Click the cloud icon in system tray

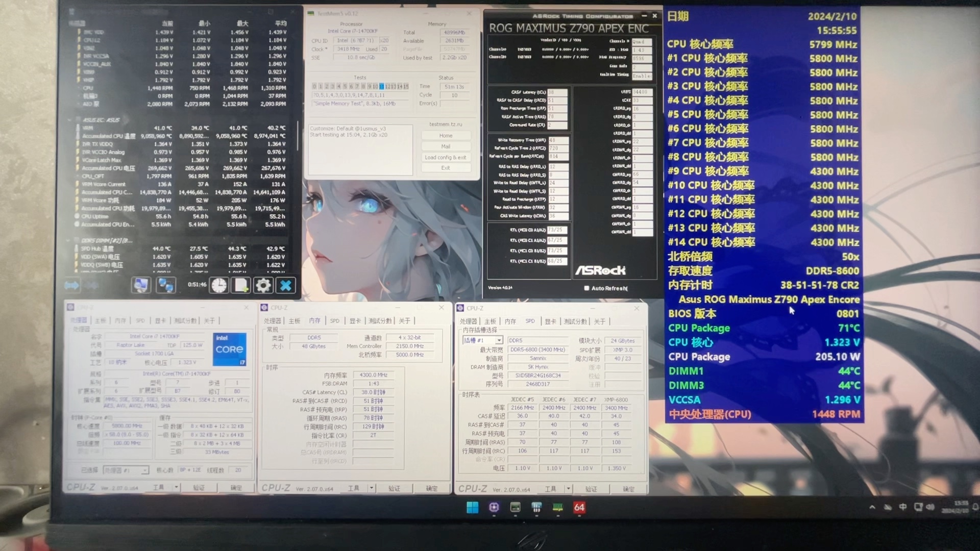pos(888,507)
